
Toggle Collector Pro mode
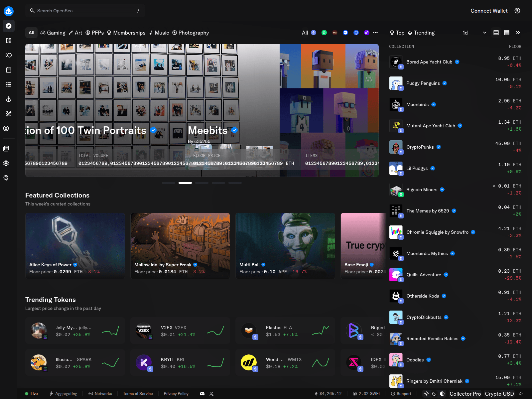[x=465, y=394]
